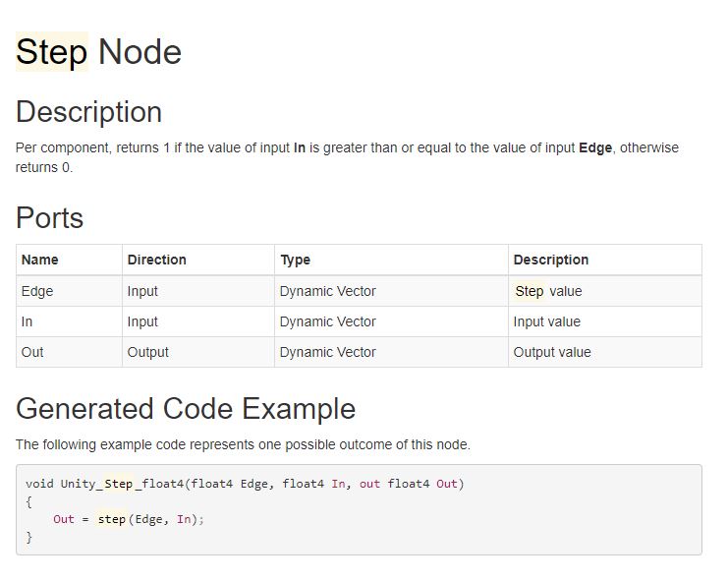This screenshot has height=582, width=728.
Task: Click 'Dynamic Vector' type in the Out row
Action: [x=327, y=352]
